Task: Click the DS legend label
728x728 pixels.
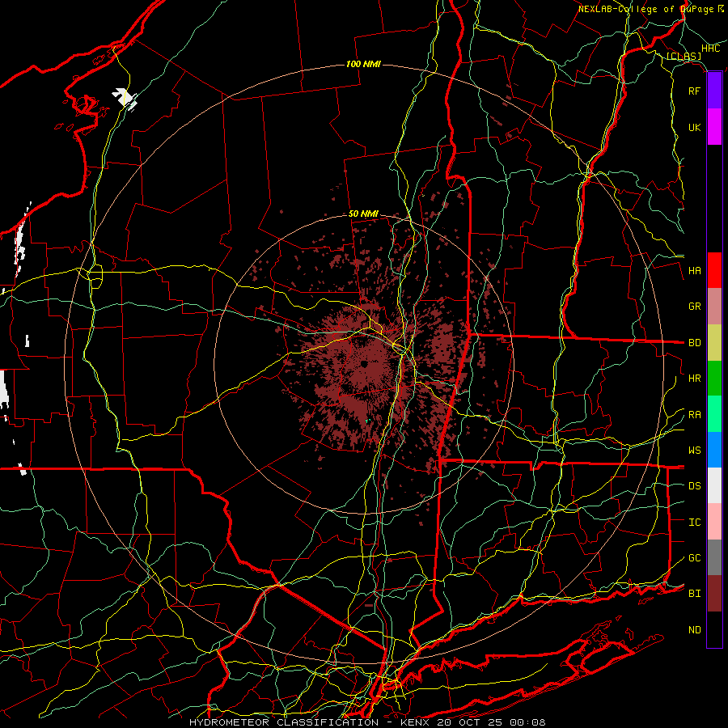Action: coord(694,486)
